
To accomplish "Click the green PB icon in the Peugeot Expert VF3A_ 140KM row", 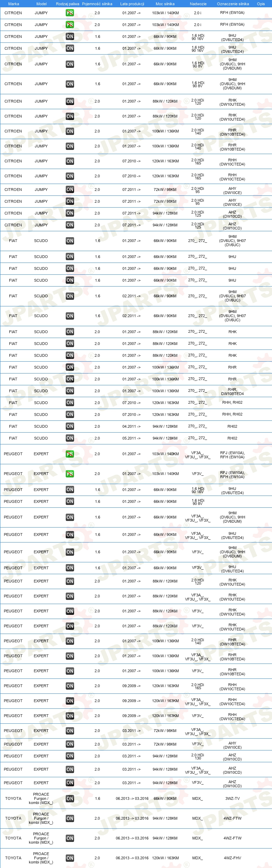I will pos(70,454).
